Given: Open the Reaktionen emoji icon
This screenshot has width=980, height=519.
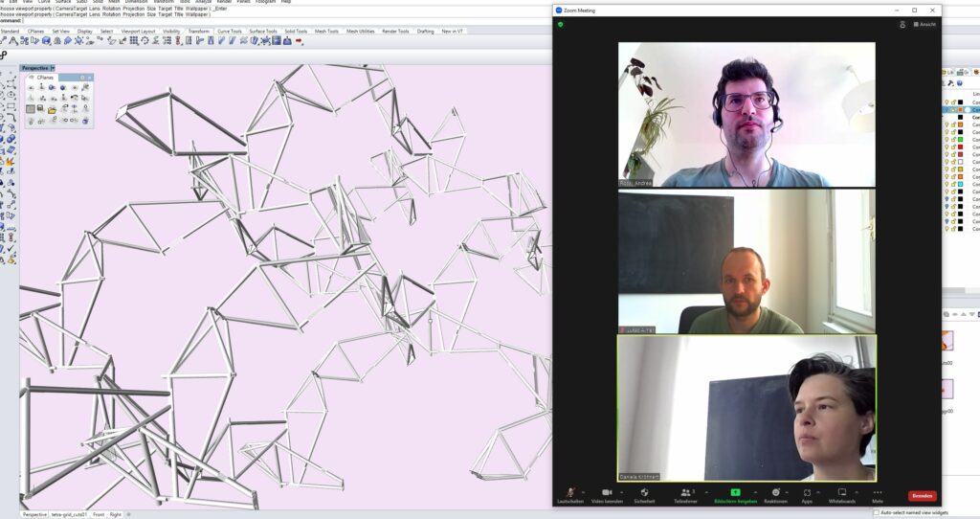Looking at the screenshot, I should (x=775, y=492).
